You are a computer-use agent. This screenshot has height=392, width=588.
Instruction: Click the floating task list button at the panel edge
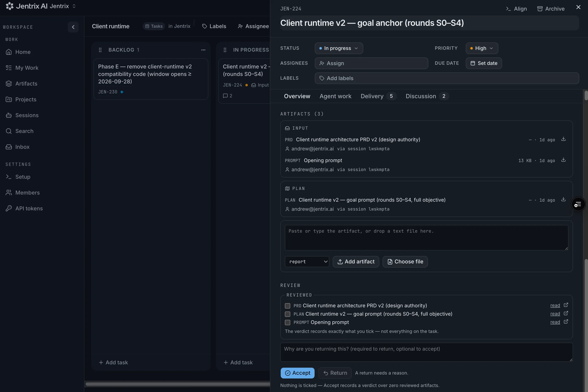(x=578, y=205)
